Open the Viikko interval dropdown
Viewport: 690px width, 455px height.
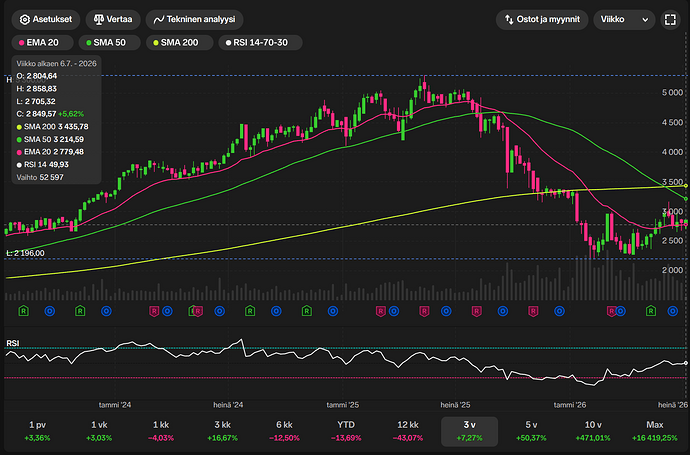[x=624, y=20]
